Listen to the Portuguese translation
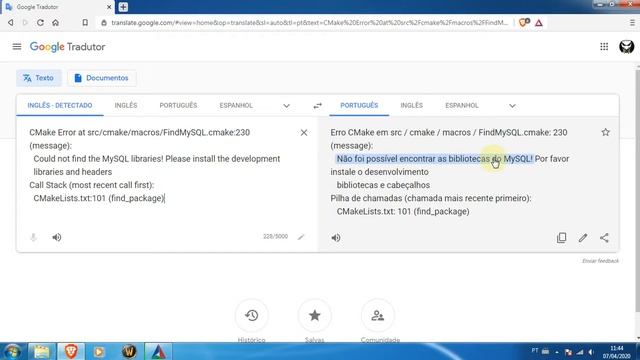Image resolution: width=640 pixels, height=360 pixels. coord(336,238)
